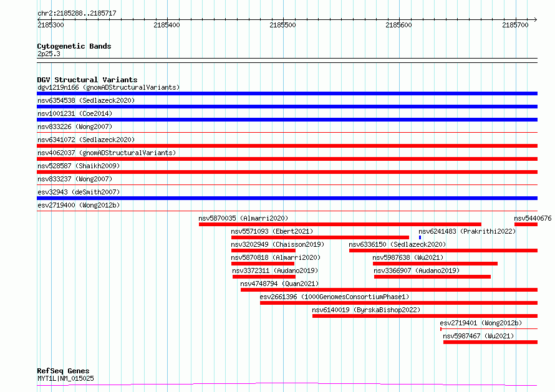The height and width of the screenshot is (392, 555).
Task: Click the DGV Structural Variants track heading
Action: coord(87,80)
